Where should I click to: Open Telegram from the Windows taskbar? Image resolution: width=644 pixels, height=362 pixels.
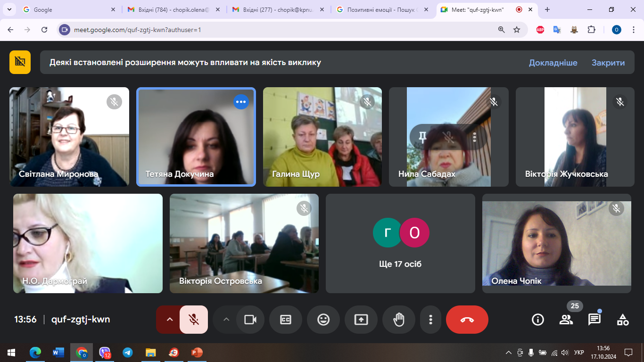click(x=127, y=352)
